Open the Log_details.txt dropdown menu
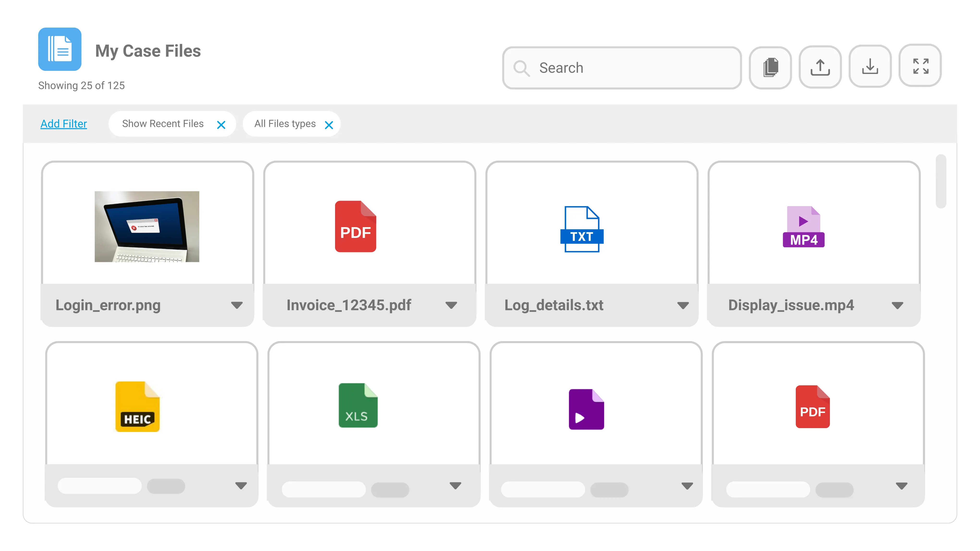This screenshot has height=551, width=980. tap(683, 305)
